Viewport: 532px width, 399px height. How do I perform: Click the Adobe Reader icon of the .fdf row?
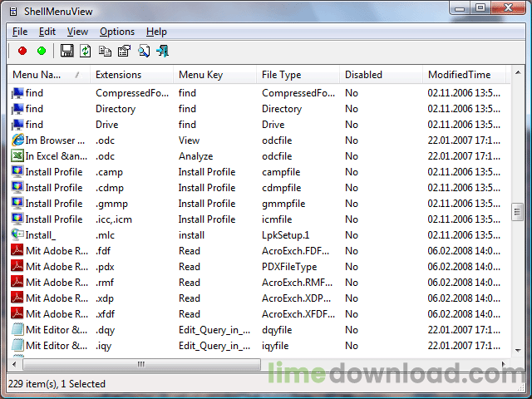click(x=17, y=251)
